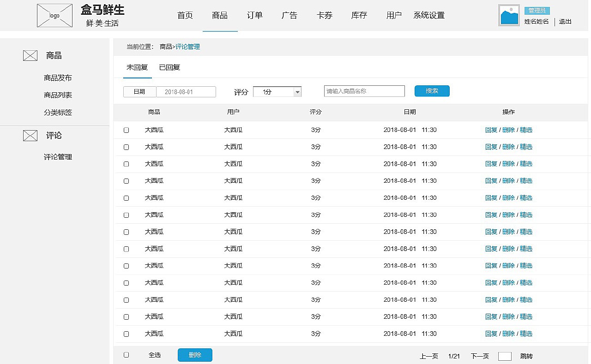Click the 退出 logout link
Screen dimensions: 591x364
tap(565, 22)
